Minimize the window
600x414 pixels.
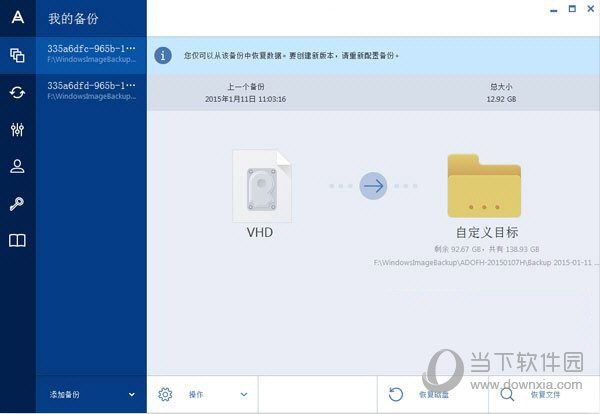[553, 9]
